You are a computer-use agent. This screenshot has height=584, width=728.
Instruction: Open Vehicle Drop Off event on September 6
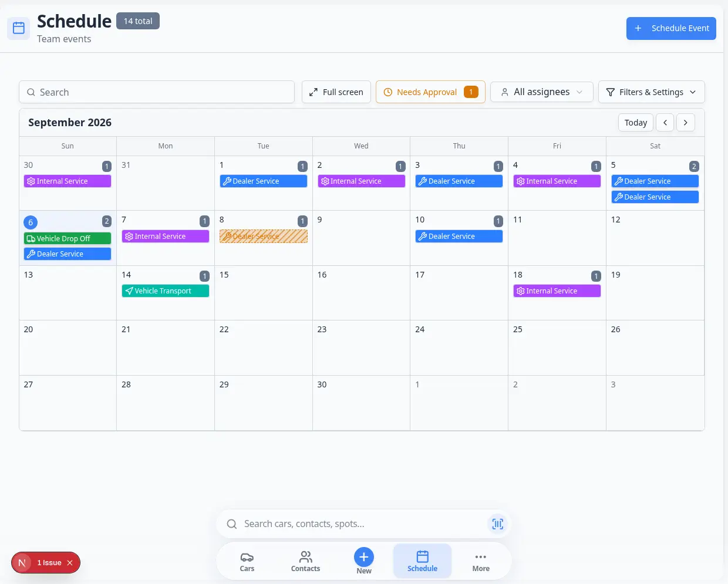tap(68, 238)
